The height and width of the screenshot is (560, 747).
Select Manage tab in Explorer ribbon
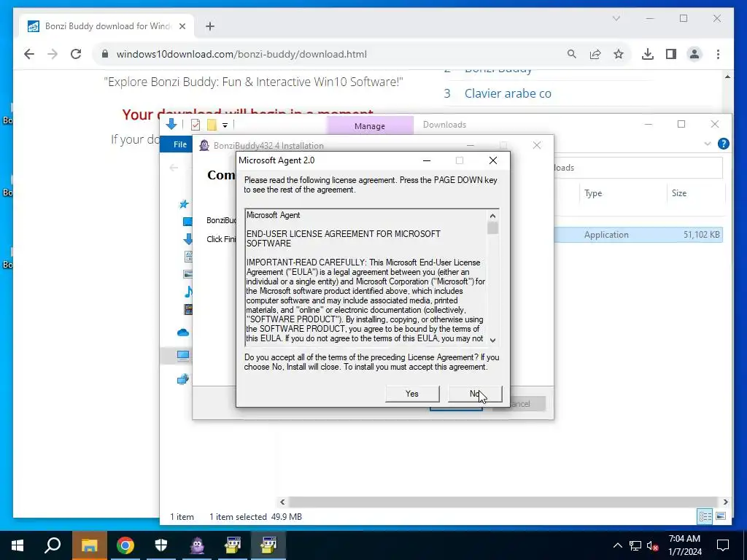coord(370,125)
